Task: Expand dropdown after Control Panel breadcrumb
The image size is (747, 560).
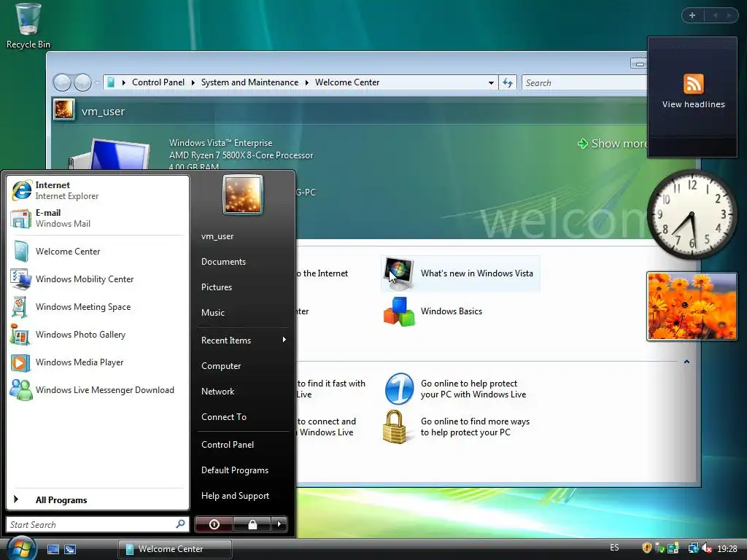Action: (x=193, y=82)
